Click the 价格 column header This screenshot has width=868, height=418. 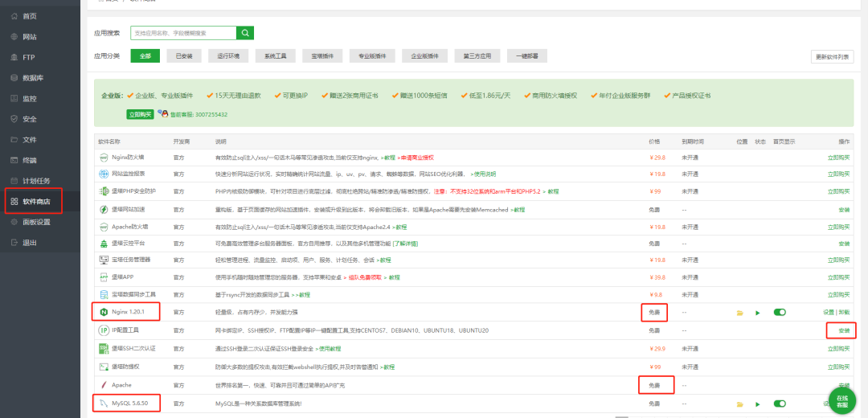pos(654,141)
